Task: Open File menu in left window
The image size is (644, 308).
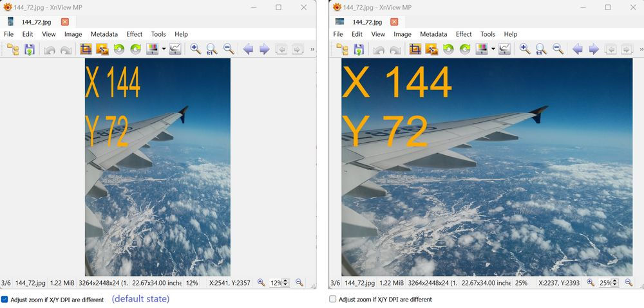Action: [8, 34]
